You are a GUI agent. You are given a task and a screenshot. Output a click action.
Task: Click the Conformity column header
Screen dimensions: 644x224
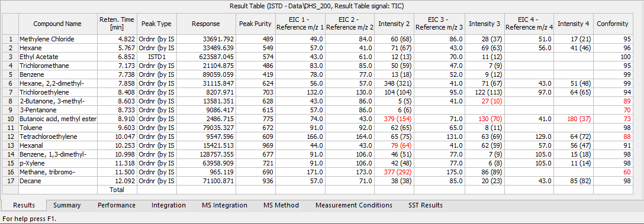tap(613, 24)
